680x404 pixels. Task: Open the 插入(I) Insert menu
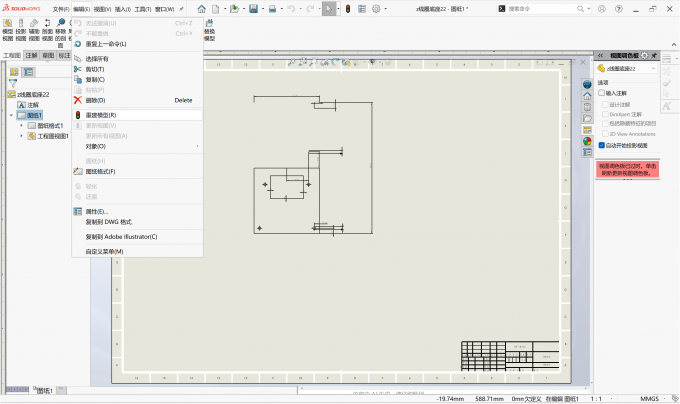point(123,9)
